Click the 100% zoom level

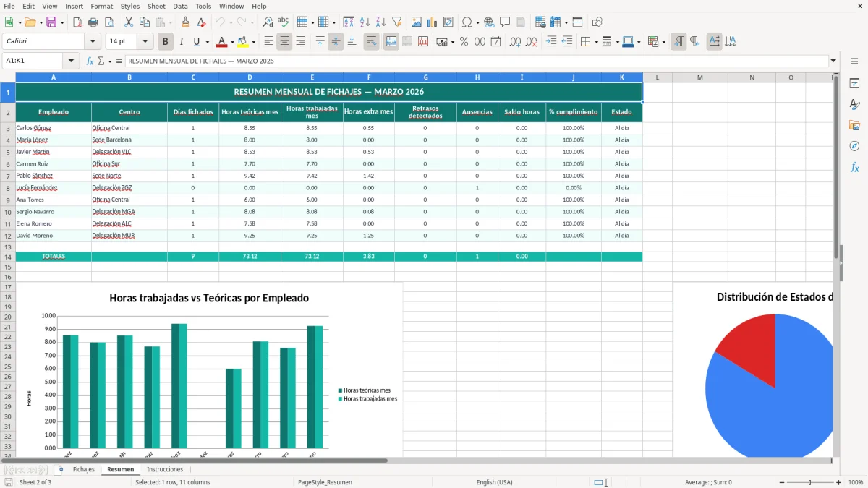tap(855, 482)
